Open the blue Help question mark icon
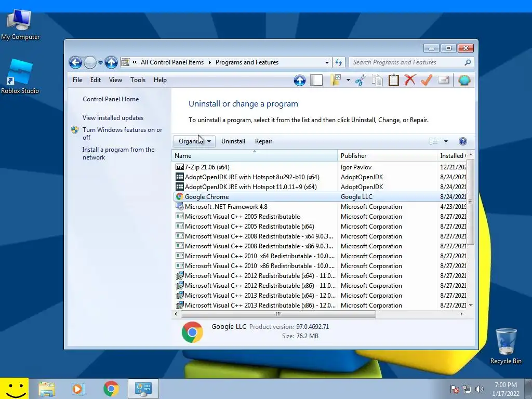532x399 pixels. (462, 141)
